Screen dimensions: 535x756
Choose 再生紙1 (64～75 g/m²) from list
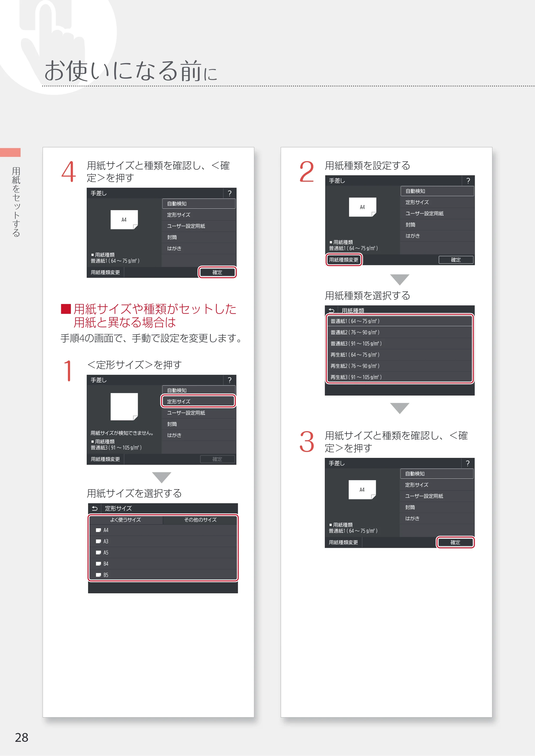(x=400, y=355)
